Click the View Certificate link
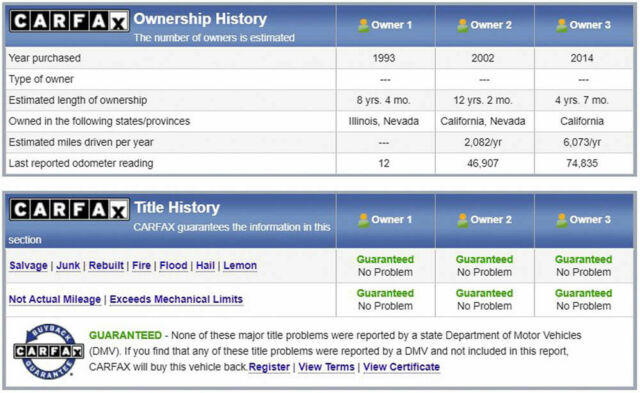The width and height of the screenshot is (640, 393). coord(402,367)
